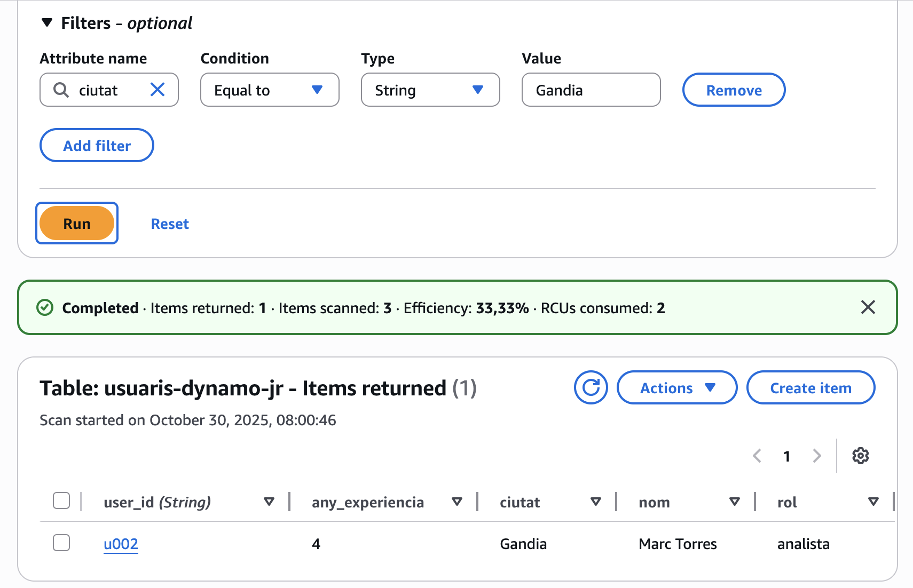Click the Value field containing Gandia
Viewport: 913px width, 588px height.
click(591, 90)
